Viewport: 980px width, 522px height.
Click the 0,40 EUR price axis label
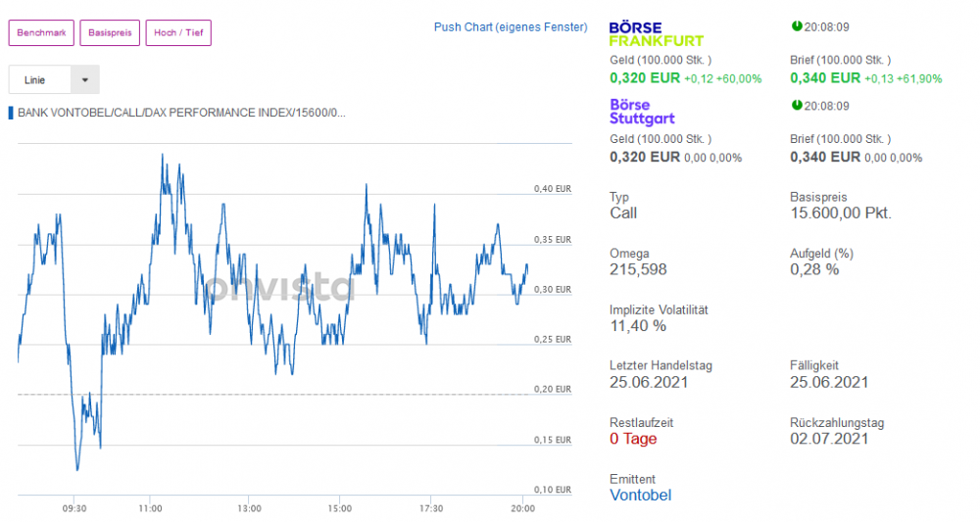click(552, 188)
